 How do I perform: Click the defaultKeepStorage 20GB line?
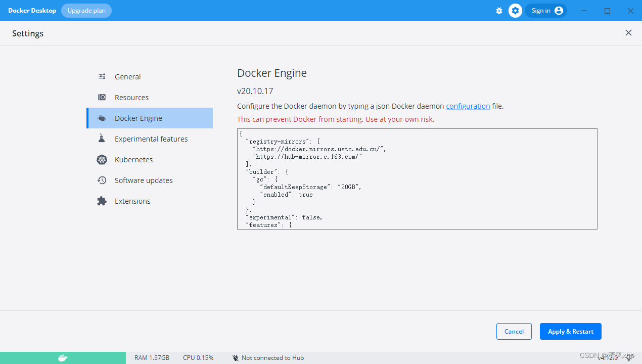310,187
